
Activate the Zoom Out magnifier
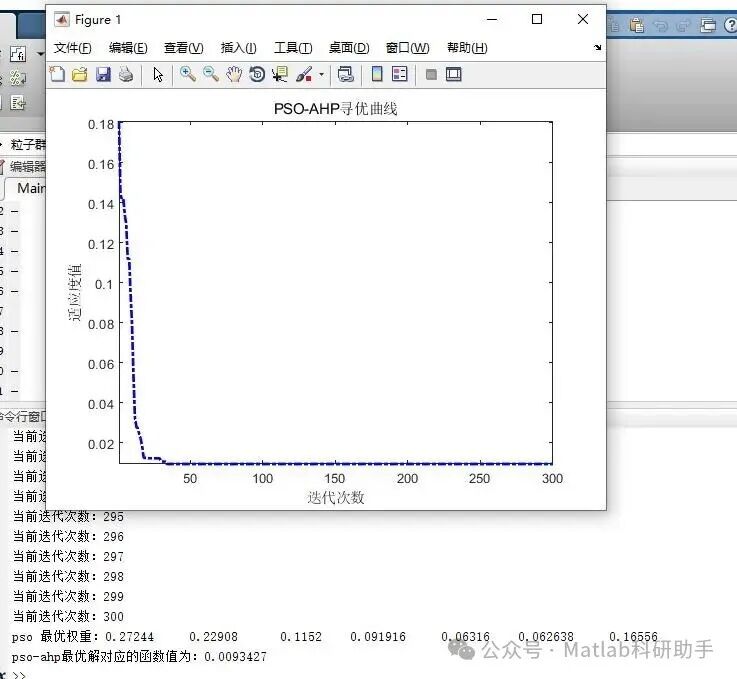[211, 74]
